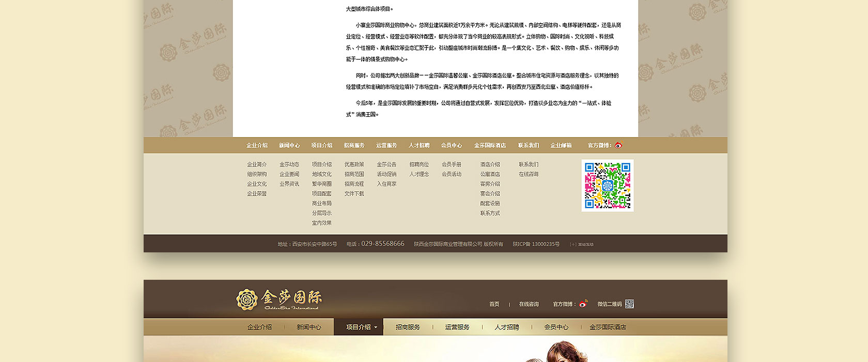This screenshot has height=362, width=868.
Task: Expand the highlighted 项目介绍 dropdown arrow
Action: pos(376,327)
